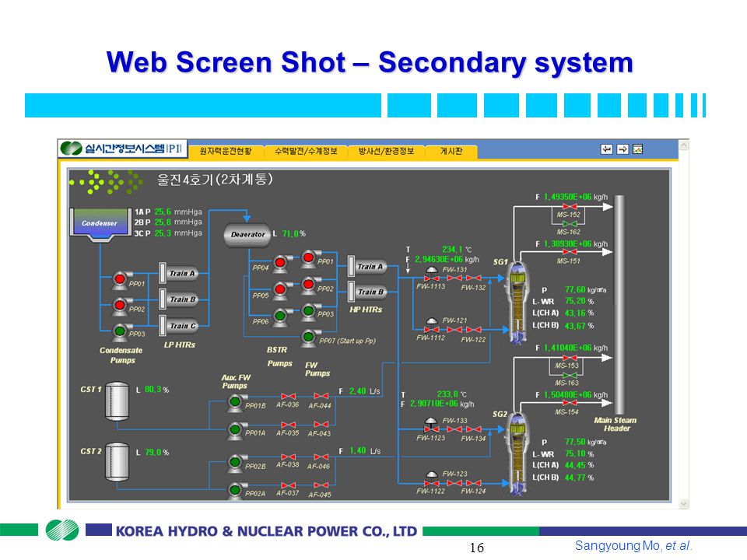This screenshot has width=747, height=560.
Task: Click LP heater Train B
Action: point(179,299)
